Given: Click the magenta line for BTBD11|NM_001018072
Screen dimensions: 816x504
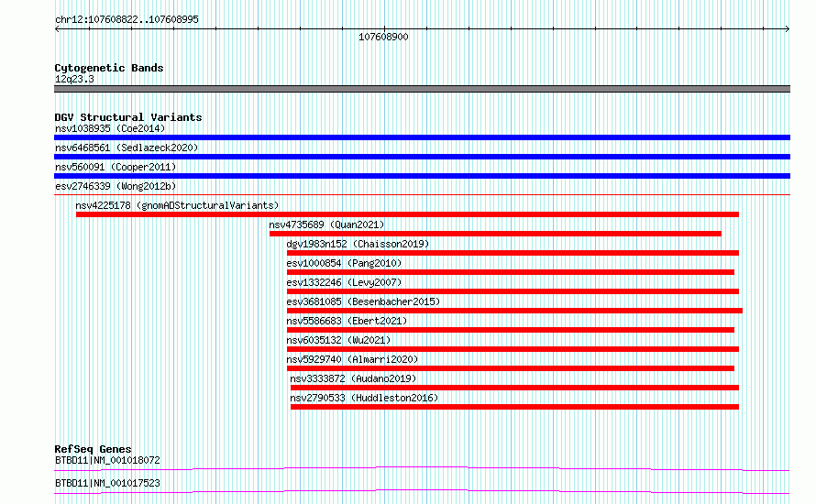Looking at the screenshot, I should [x=422, y=468].
